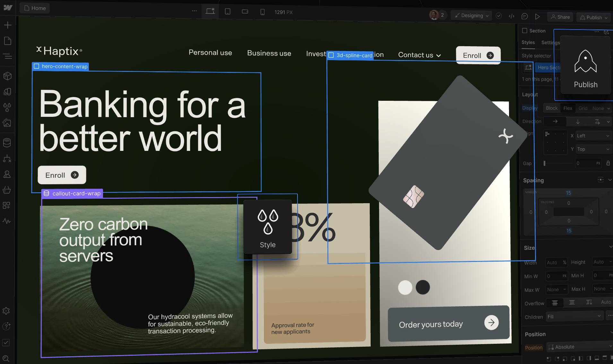Switch to tablet breakpoint icon
The image size is (613, 364).
(228, 12)
